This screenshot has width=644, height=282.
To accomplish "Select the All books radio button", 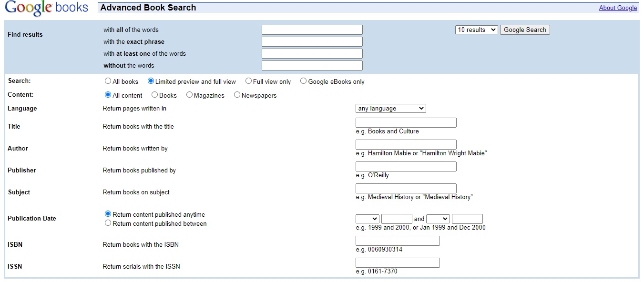I will (108, 81).
